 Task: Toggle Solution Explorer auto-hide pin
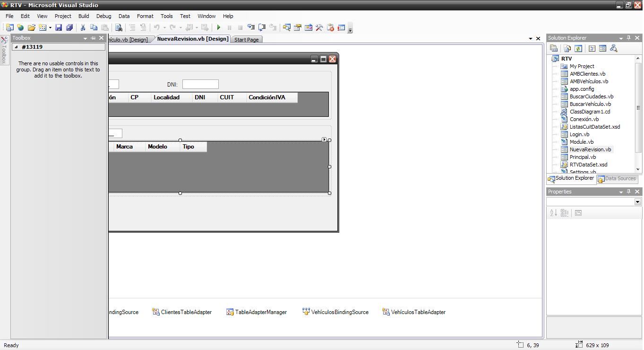628,38
